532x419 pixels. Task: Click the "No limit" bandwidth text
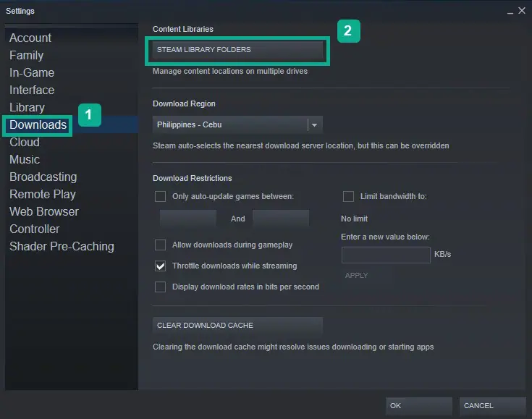(x=354, y=219)
